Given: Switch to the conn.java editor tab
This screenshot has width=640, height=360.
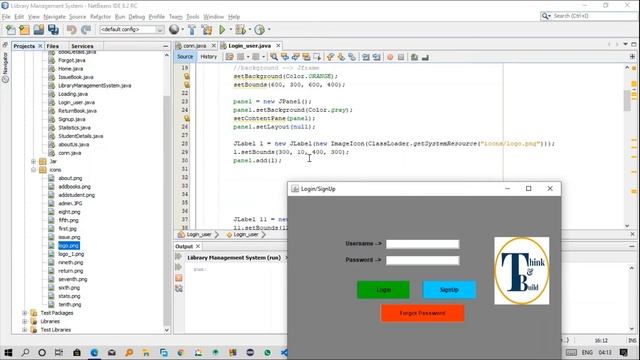Looking at the screenshot, I should pyautogui.click(x=195, y=46).
